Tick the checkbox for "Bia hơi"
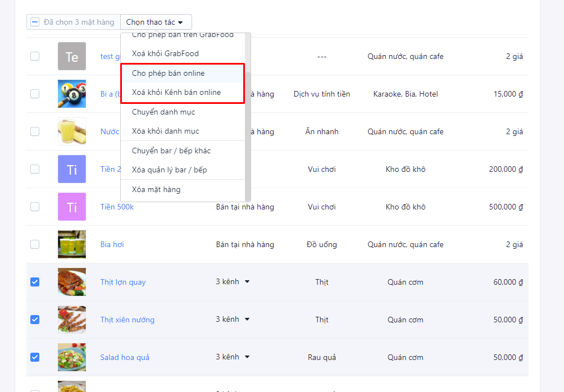Viewport: 564px width, 392px height. (x=35, y=244)
